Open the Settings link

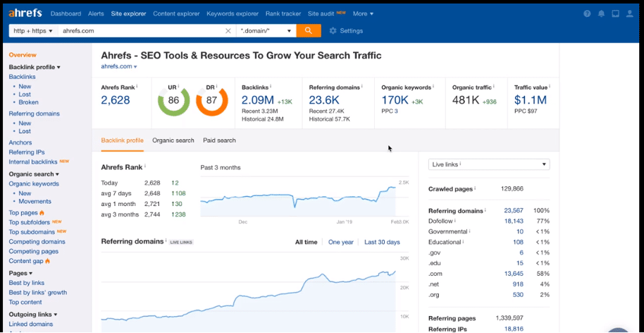pyautogui.click(x=346, y=31)
